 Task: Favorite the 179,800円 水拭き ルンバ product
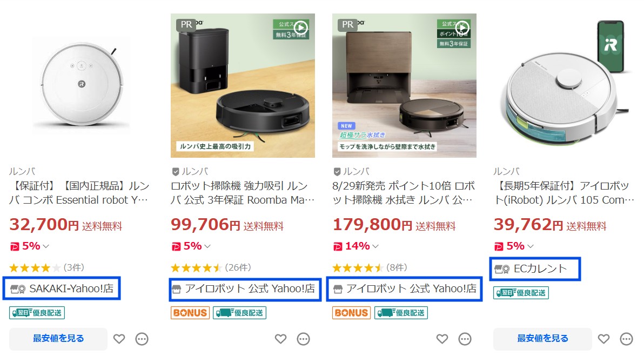[x=442, y=339]
